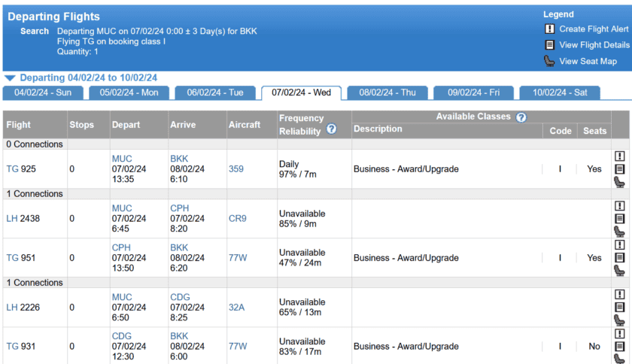View flight details for TG 951
Image resolution: width=632 pixels, height=364 pixels.
click(x=620, y=258)
